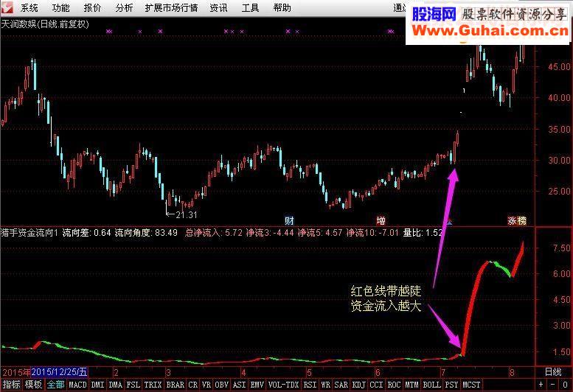Screen dimensions: 573x392
Task: Click the 量比: 1.52 value
Action: pos(423,233)
